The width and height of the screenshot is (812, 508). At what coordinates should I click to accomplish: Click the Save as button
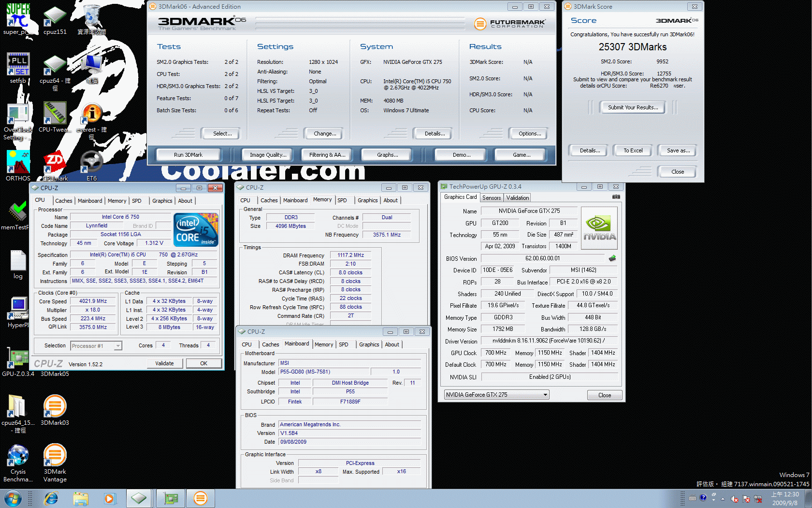point(678,150)
